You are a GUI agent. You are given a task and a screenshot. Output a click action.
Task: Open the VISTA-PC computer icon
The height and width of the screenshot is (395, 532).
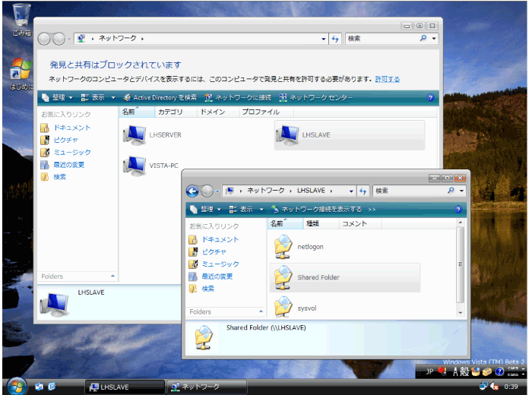tap(135, 166)
